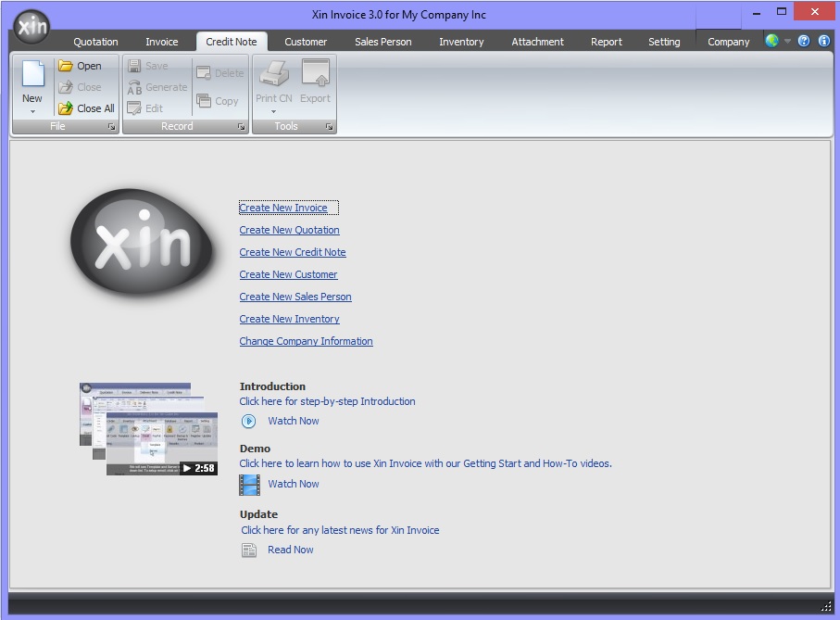Click the Demo film strip icon

(250, 485)
